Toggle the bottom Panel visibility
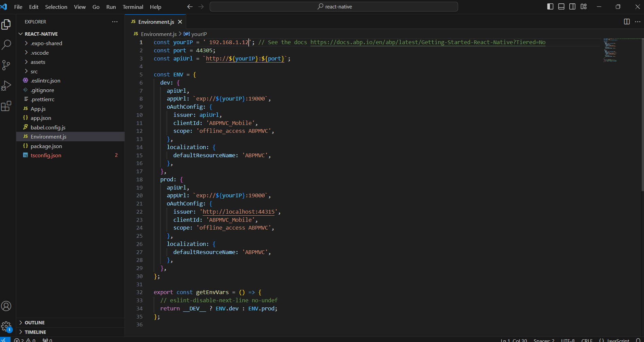The height and width of the screenshot is (342, 644). click(x=561, y=7)
